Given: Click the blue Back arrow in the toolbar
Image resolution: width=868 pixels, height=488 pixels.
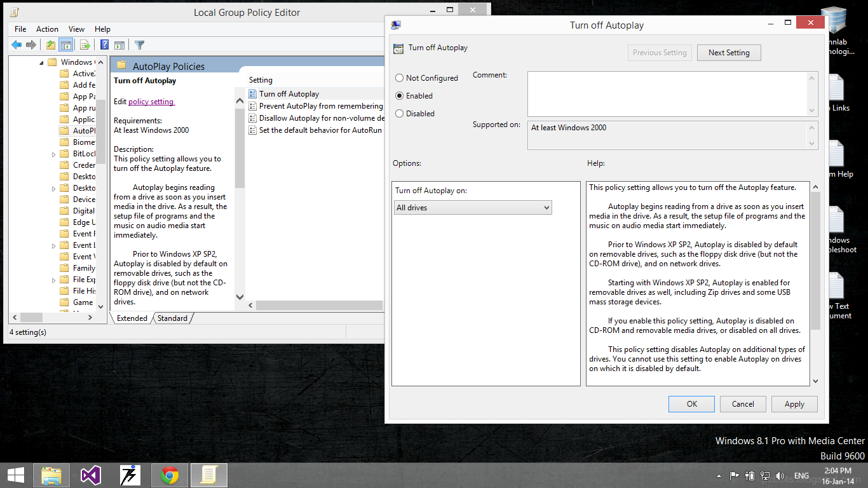Looking at the screenshot, I should 17,44.
